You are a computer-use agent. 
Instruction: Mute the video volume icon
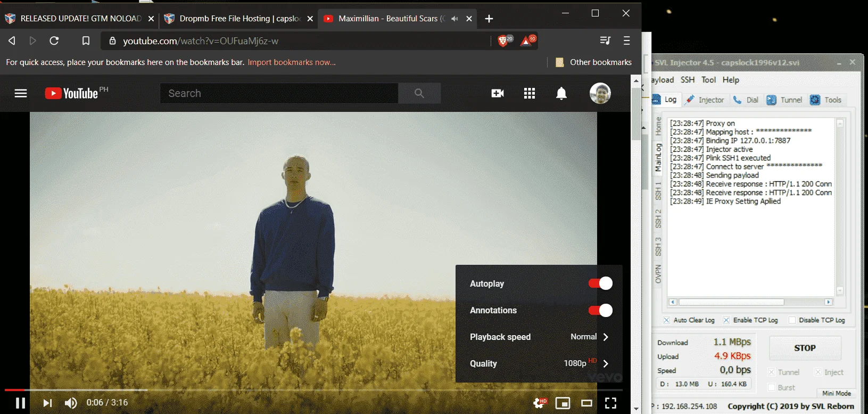coord(71,403)
